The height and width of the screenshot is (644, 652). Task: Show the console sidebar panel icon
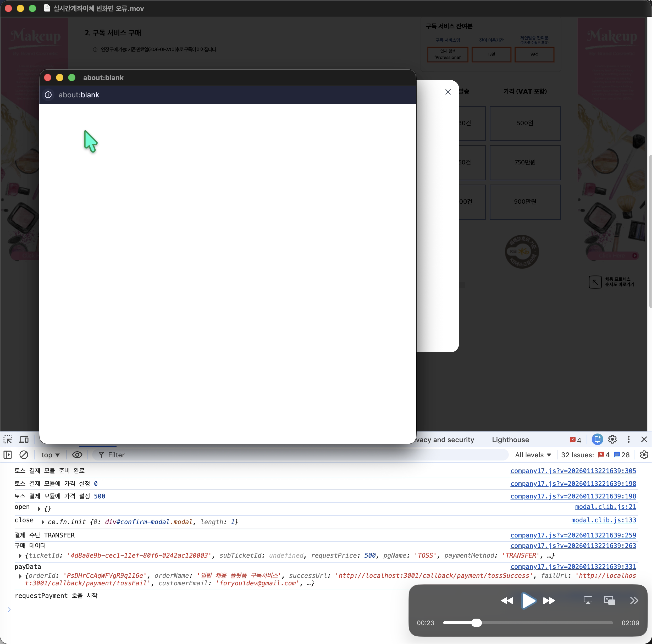point(8,455)
